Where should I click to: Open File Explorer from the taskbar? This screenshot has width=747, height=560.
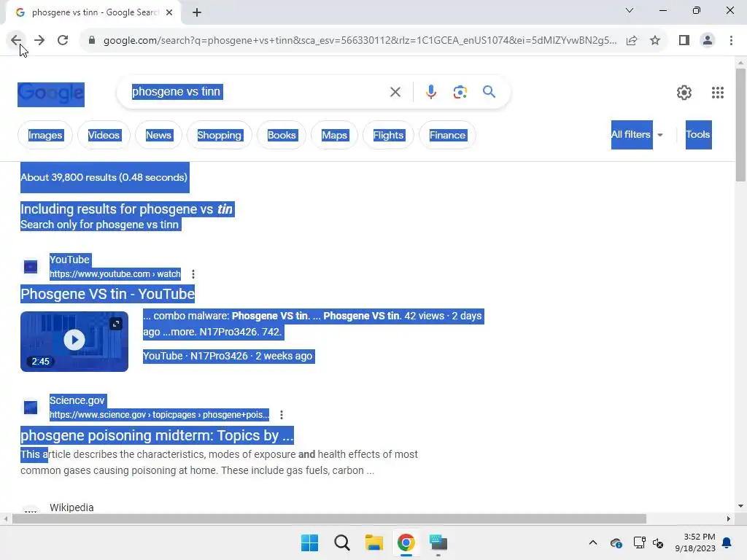coord(374,542)
